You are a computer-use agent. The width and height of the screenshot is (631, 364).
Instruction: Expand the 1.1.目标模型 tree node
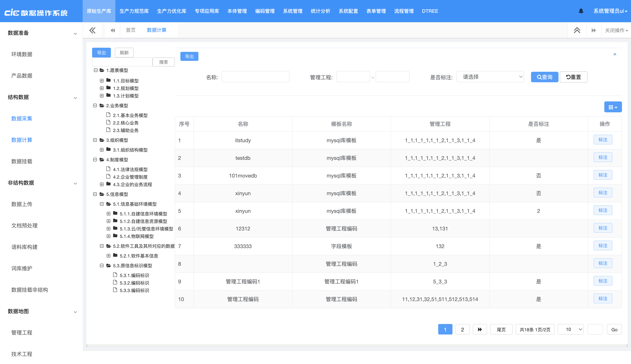(101, 81)
